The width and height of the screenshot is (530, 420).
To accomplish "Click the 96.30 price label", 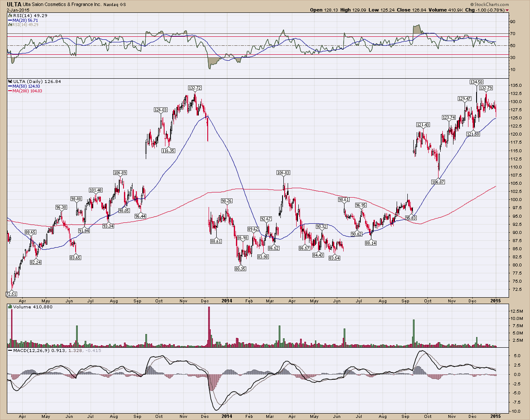I will 61,207.
